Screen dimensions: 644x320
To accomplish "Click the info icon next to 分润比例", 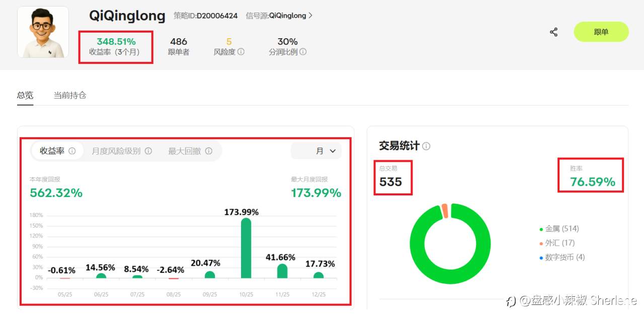I will [x=303, y=52].
